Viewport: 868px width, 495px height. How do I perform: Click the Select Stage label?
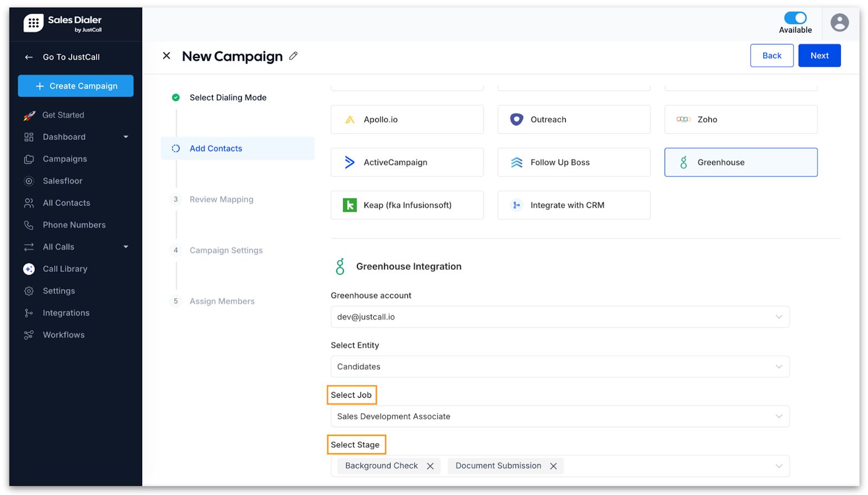355,445
